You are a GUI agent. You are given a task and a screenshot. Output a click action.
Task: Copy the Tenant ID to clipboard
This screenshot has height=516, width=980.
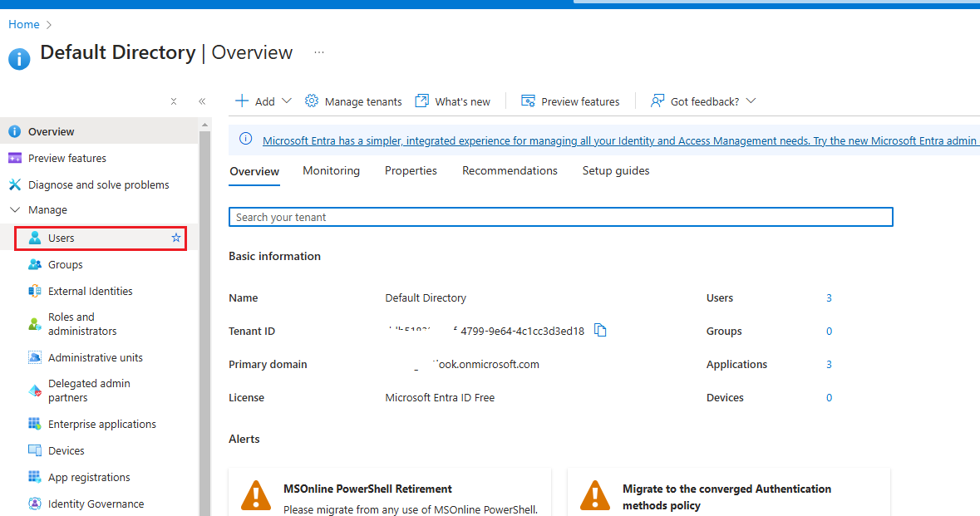(x=600, y=331)
